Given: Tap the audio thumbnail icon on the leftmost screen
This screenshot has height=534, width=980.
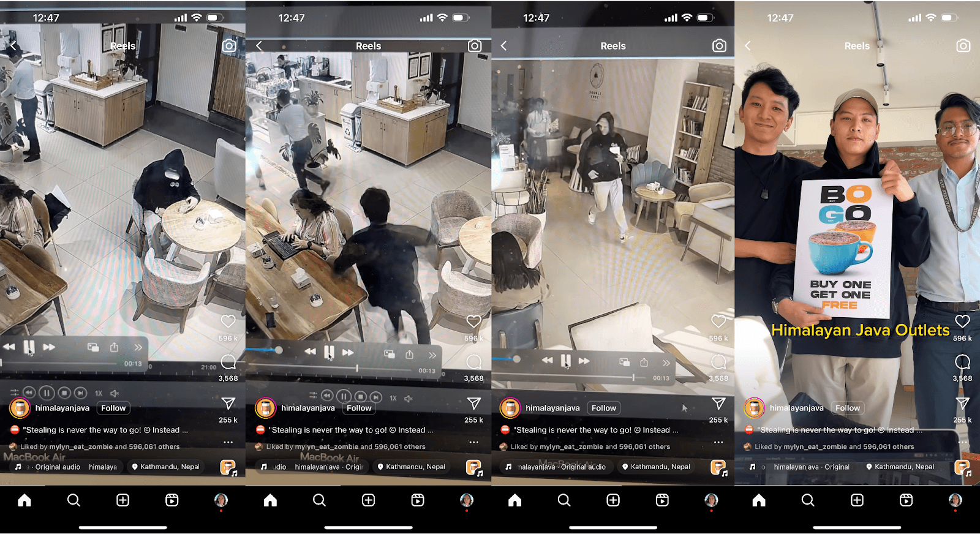Looking at the screenshot, I should point(228,468).
